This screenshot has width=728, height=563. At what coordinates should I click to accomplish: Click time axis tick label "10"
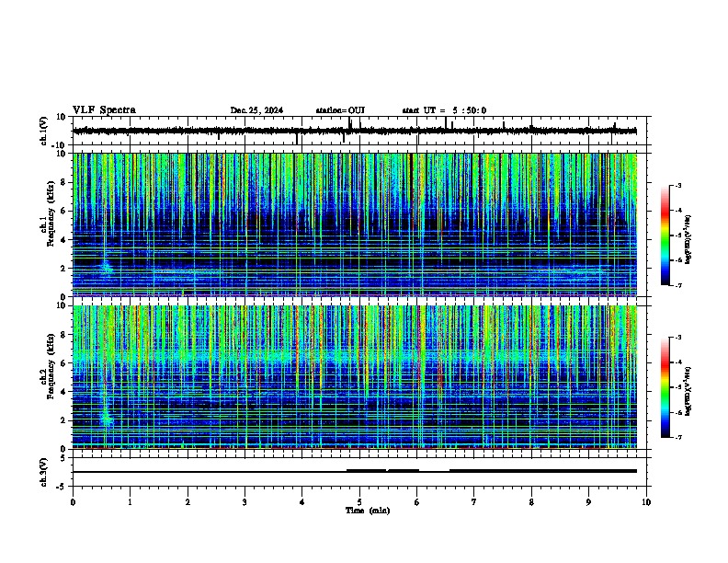click(x=646, y=502)
